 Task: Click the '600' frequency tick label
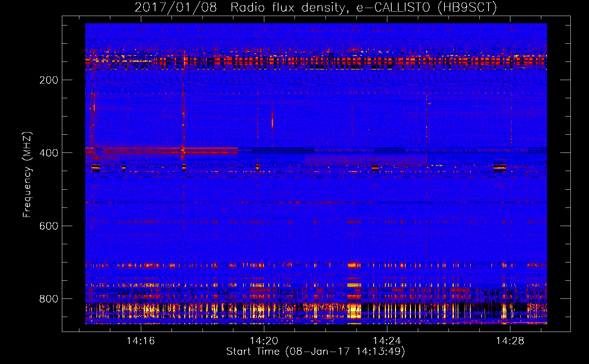point(49,226)
